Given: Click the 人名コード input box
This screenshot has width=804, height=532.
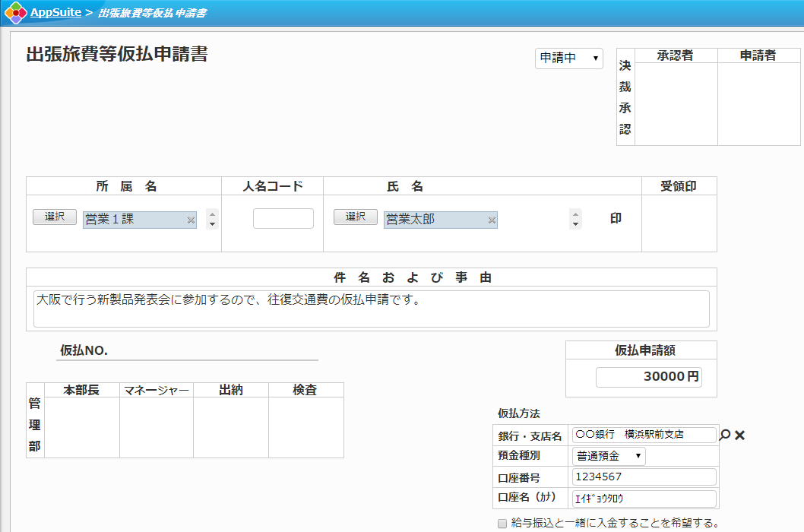Looking at the screenshot, I should tap(283, 219).
